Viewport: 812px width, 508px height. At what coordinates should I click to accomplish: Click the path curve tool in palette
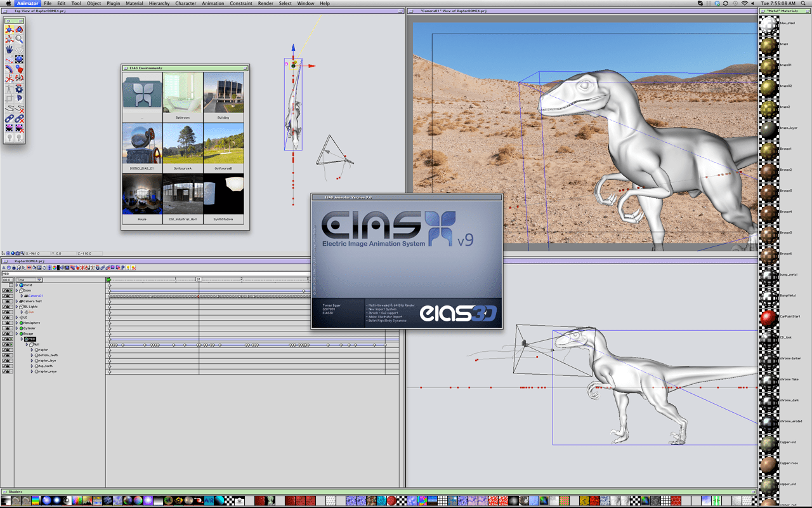point(10,109)
